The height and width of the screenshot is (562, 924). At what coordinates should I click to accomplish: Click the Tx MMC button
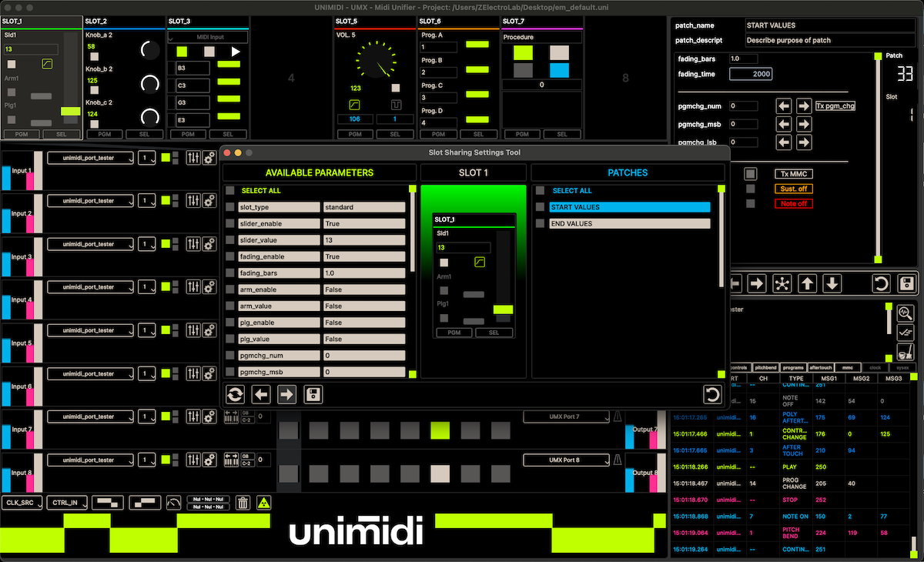793,174
